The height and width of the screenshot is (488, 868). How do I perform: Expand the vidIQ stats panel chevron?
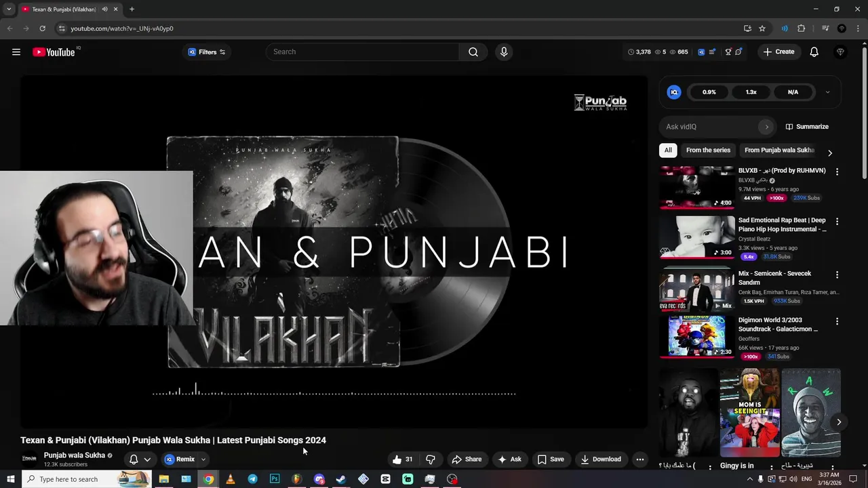click(827, 92)
